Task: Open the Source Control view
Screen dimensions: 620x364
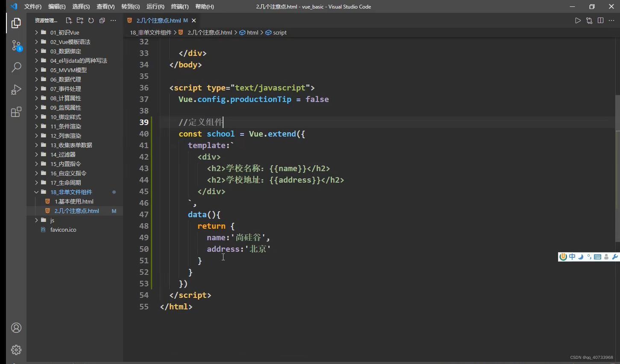Action: tap(16, 45)
